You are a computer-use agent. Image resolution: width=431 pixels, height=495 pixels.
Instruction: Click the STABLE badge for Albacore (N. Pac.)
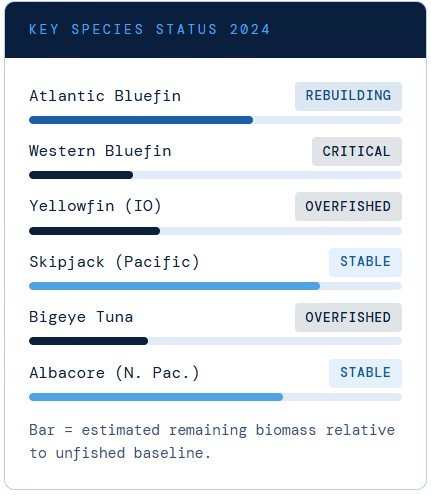coord(365,373)
